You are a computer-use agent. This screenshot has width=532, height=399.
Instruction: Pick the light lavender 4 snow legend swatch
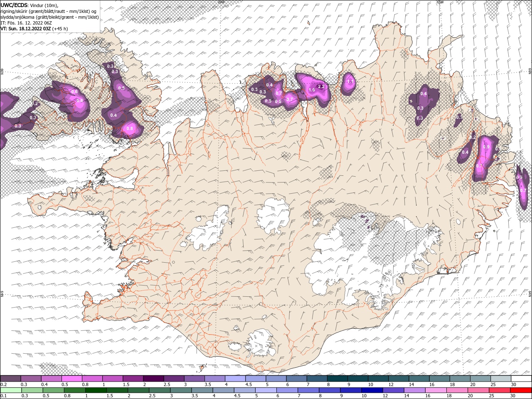pos(235,379)
